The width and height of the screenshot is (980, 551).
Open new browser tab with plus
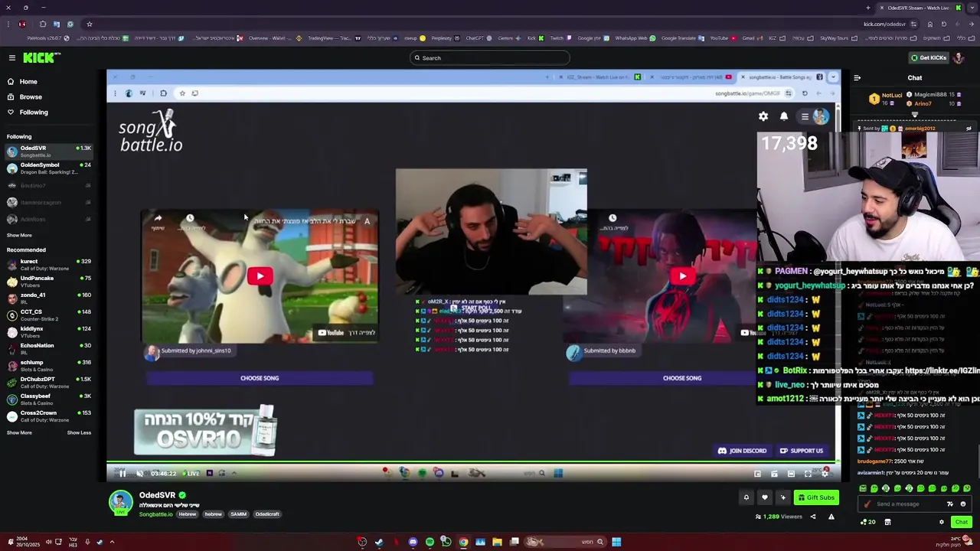[x=868, y=8]
